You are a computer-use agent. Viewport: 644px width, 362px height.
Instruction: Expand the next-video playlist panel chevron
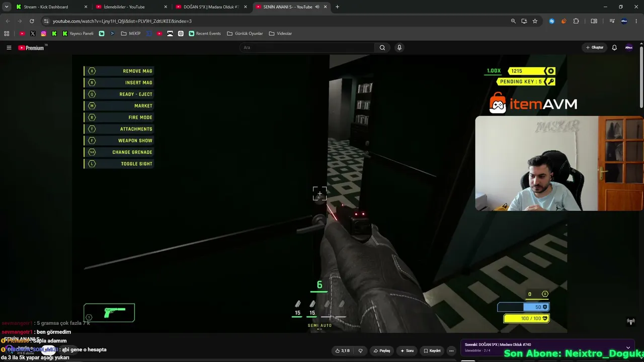(628, 347)
